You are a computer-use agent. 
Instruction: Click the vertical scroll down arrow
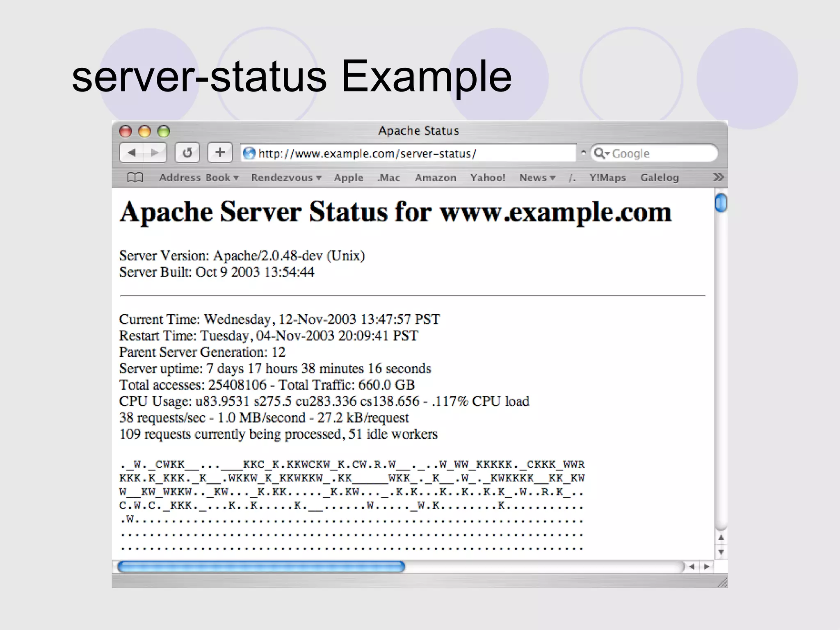(x=721, y=552)
